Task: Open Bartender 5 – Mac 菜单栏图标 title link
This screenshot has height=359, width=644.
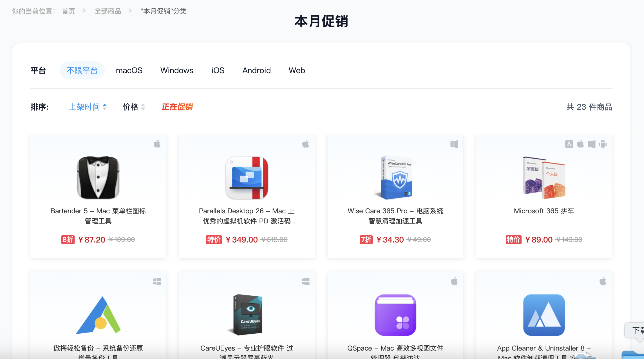Action: pos(98,216)
